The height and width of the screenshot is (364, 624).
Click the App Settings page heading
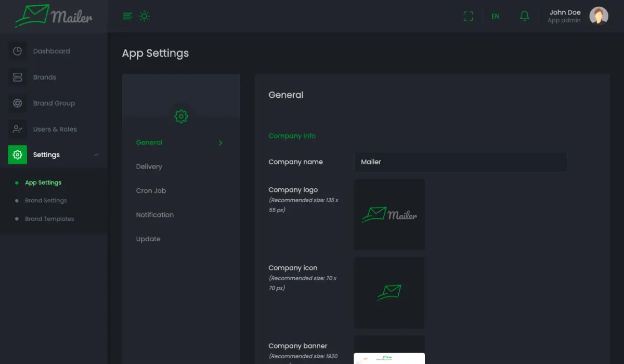tap(155, 53)
